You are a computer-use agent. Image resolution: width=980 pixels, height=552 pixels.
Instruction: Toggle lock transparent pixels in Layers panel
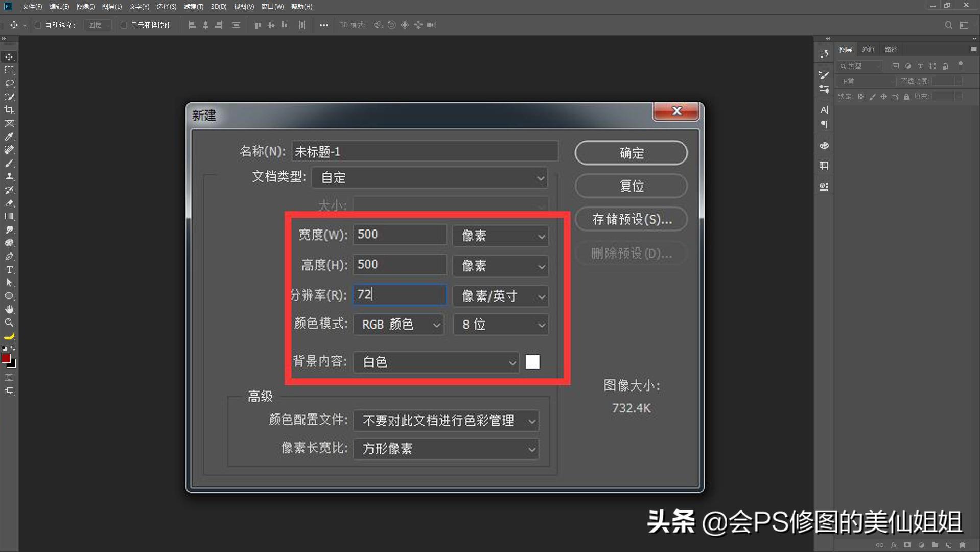861,97
